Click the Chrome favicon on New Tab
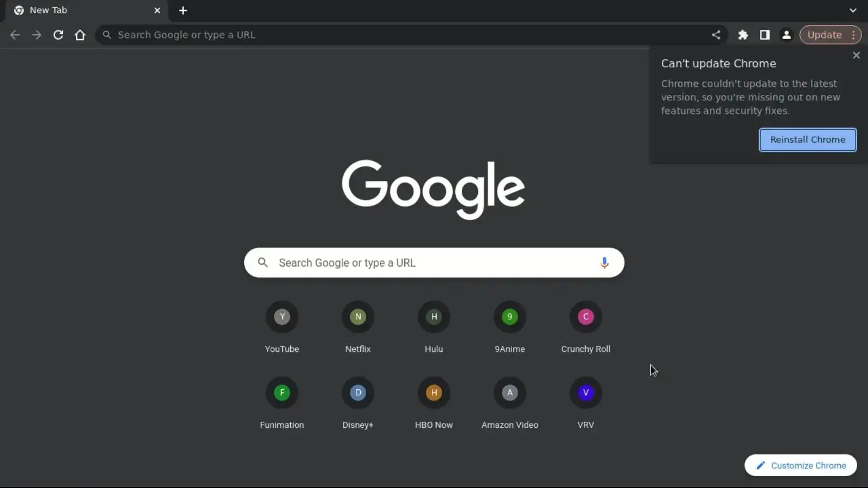This screenshot has height=488, width=868. tap(19, 10)
